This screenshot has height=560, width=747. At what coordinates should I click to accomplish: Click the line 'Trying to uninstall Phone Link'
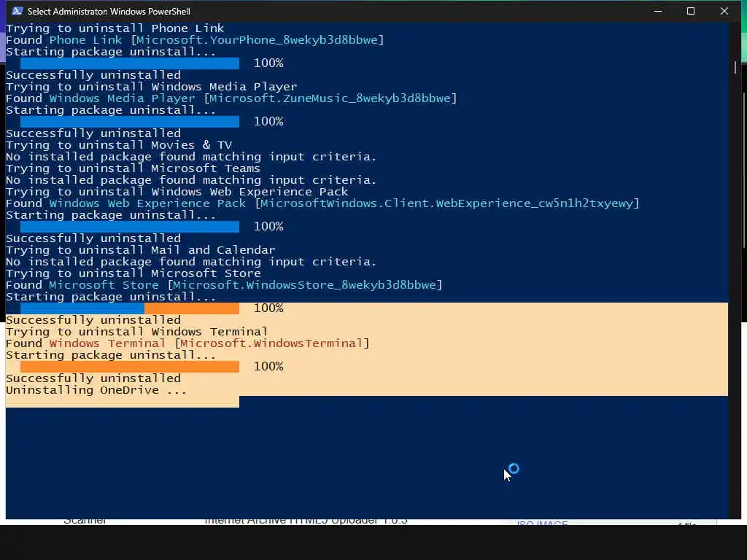115,28
